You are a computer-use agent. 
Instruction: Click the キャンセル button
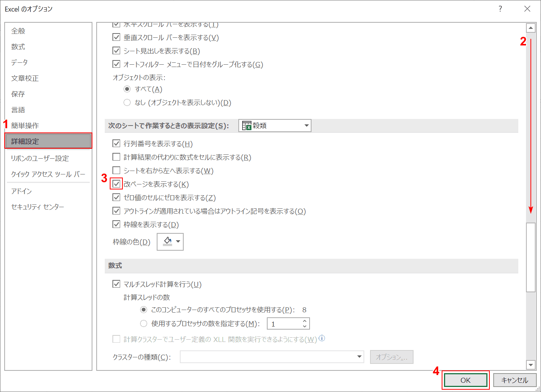click(x=514, y=380)
